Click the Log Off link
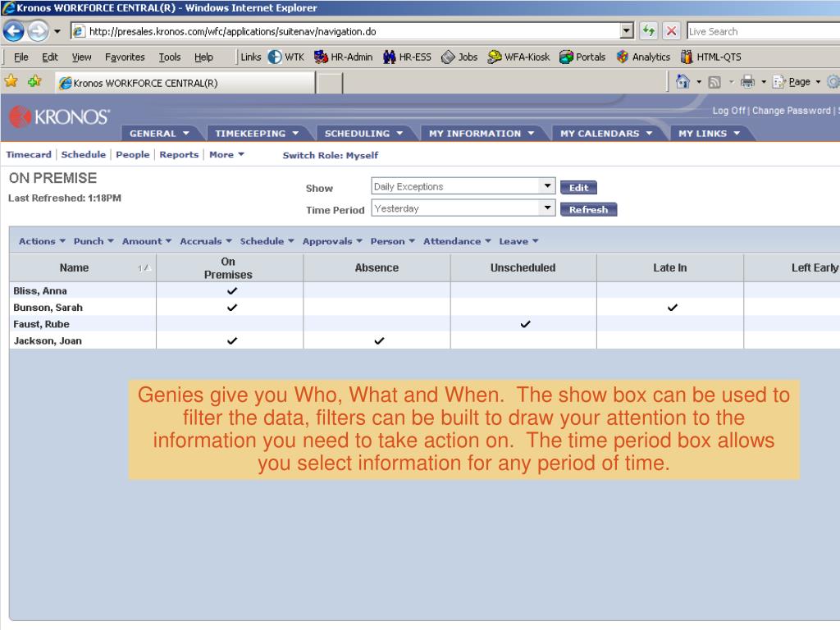840x630 pixels. [x=728, y=111]
